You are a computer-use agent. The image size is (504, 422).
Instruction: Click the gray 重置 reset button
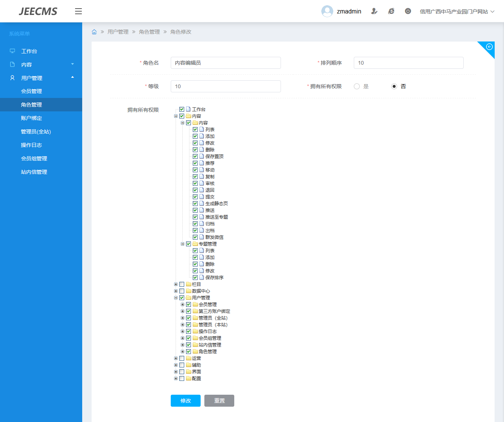[x=219, y=401]
